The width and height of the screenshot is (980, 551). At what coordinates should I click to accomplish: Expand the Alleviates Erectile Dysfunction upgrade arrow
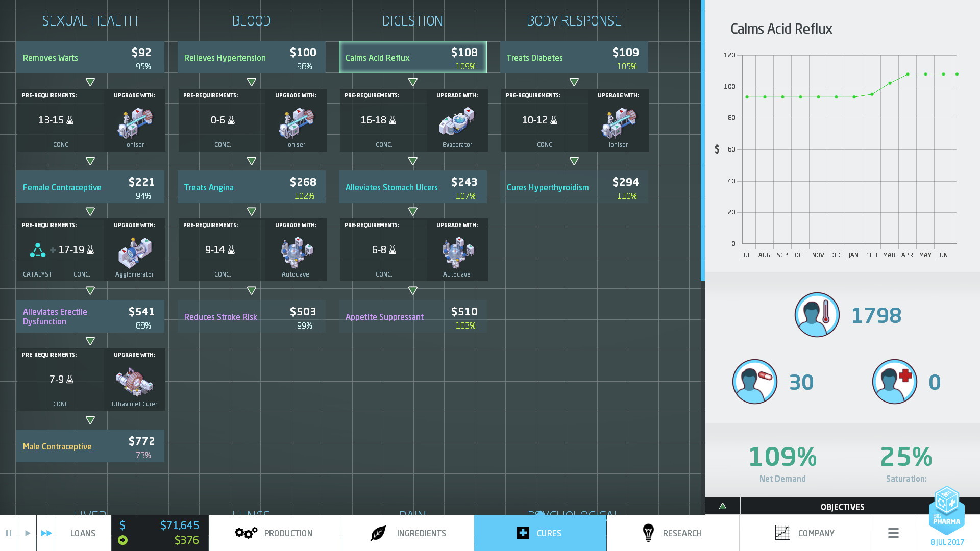[89, 340]
